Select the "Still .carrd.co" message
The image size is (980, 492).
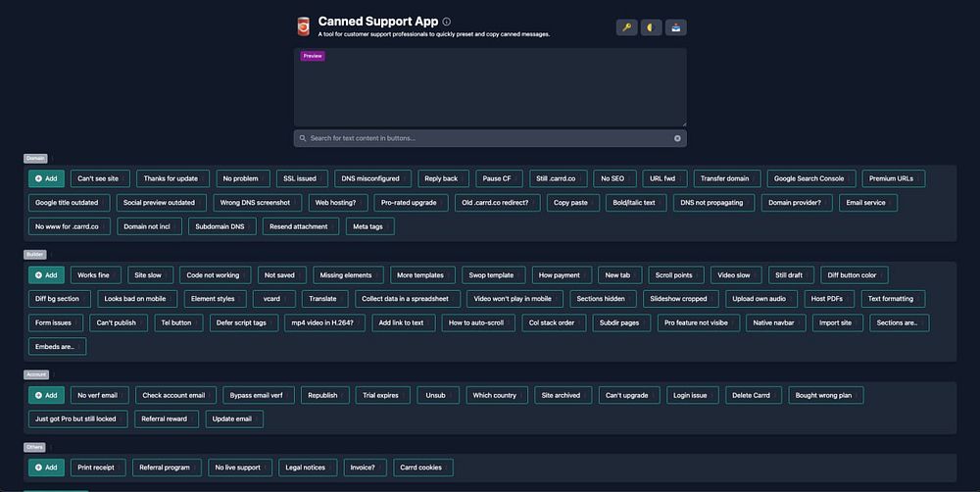tap(559, 178)
